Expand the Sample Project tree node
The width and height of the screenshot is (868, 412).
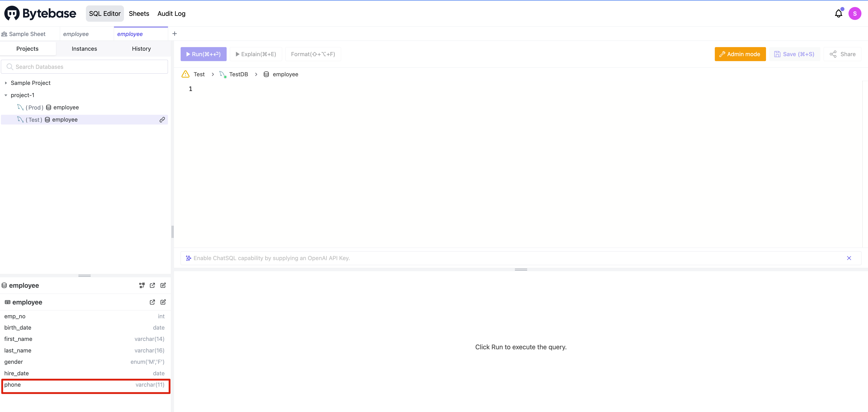[x=6, y=83]
